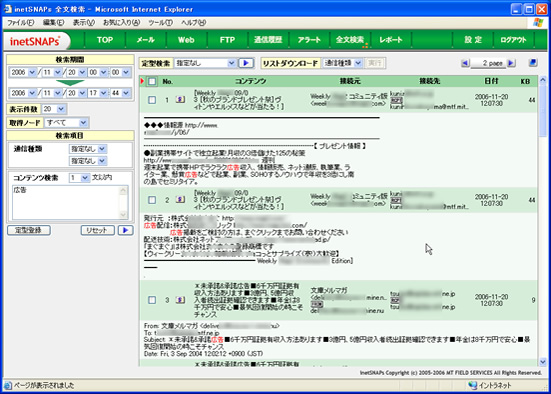Screen dimensions: 551x394
Task: Check the checkbox for result row 3
Action: pos(152,300)
